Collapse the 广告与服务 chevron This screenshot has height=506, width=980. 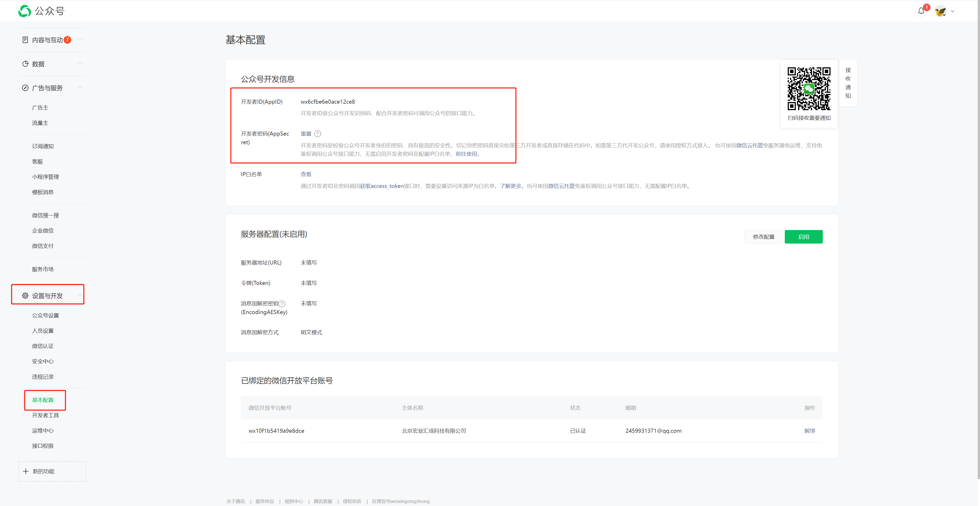tap(80, 88)
